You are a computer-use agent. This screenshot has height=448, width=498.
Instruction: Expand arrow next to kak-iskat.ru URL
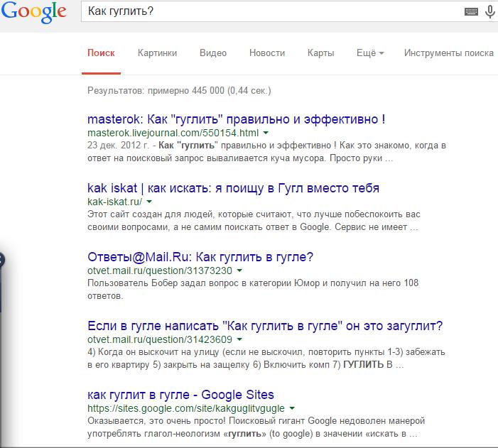(149, 202)
